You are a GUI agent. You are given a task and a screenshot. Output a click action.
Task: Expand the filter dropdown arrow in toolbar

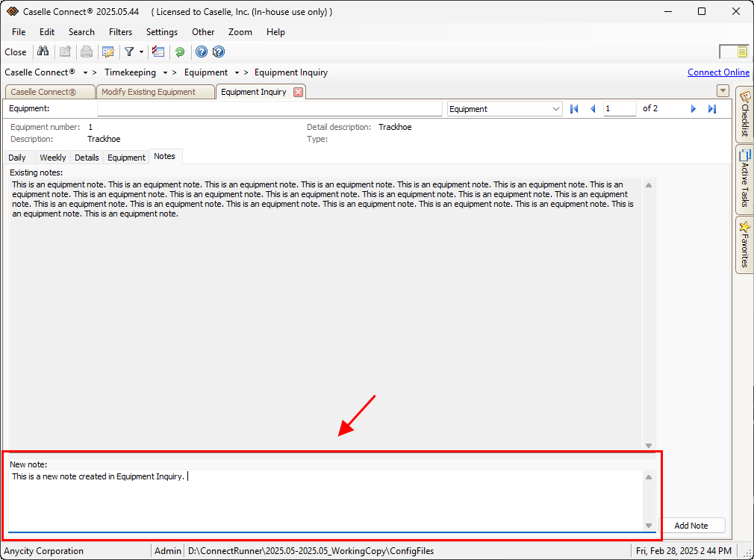(x=141, y=52)
